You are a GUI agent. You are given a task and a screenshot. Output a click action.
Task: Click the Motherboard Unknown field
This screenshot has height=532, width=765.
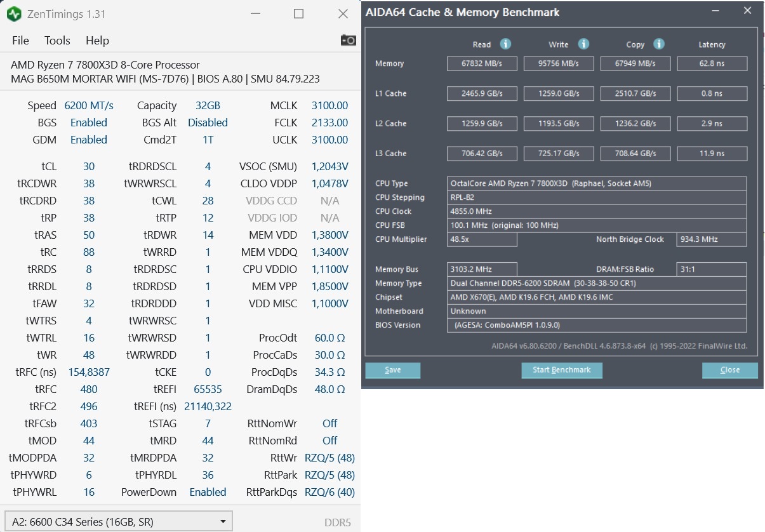597,311
